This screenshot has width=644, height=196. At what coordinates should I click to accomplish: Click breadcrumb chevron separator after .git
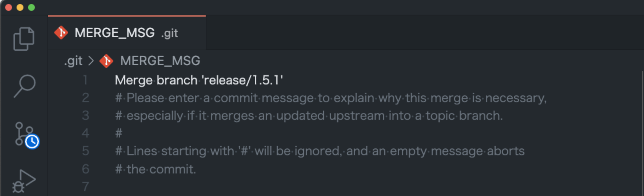tap(91, 61)
